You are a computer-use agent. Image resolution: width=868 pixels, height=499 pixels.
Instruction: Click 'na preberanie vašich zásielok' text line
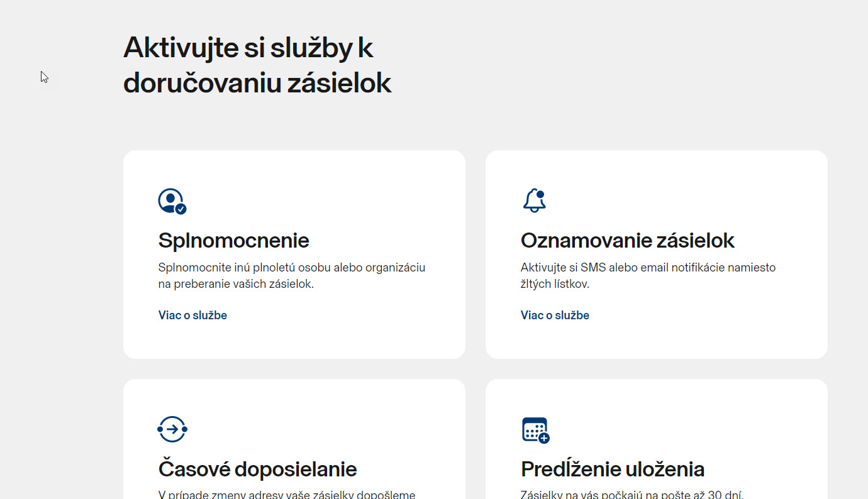(236, 284)
